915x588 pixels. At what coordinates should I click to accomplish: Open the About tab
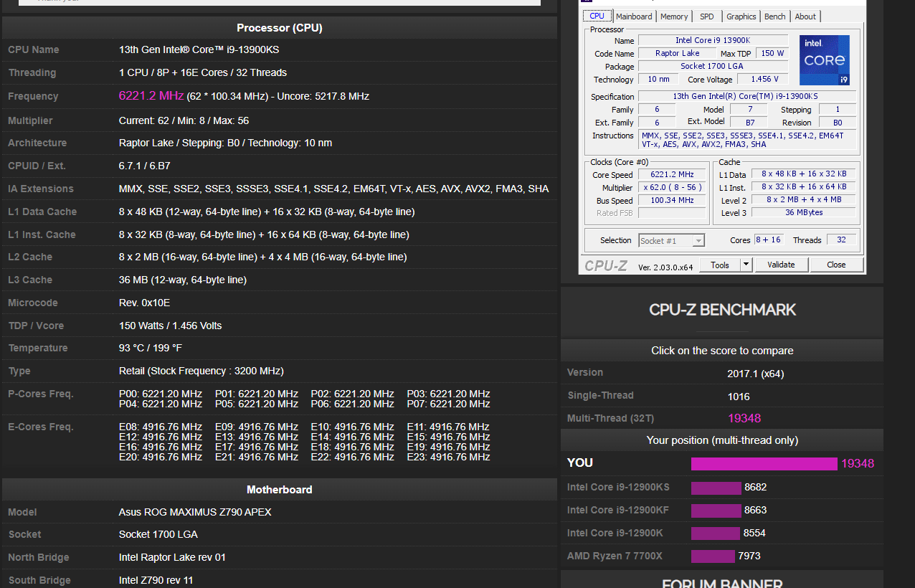[805, 16]
